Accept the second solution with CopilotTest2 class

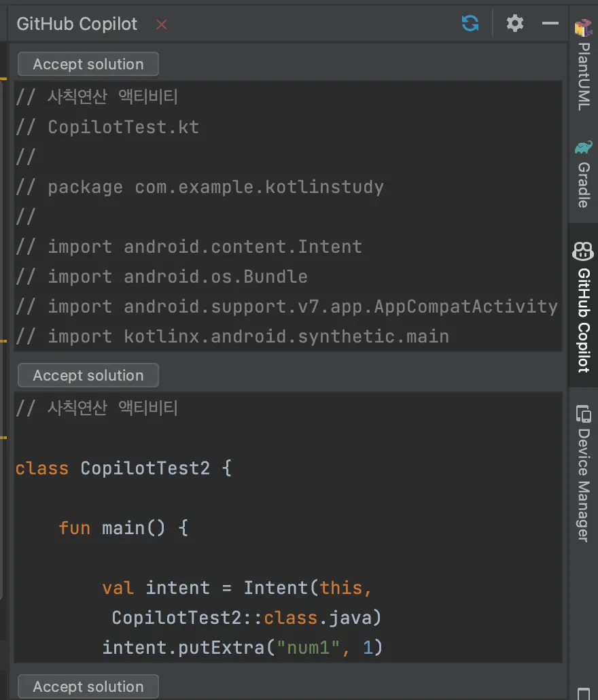(x=88, y=375)
